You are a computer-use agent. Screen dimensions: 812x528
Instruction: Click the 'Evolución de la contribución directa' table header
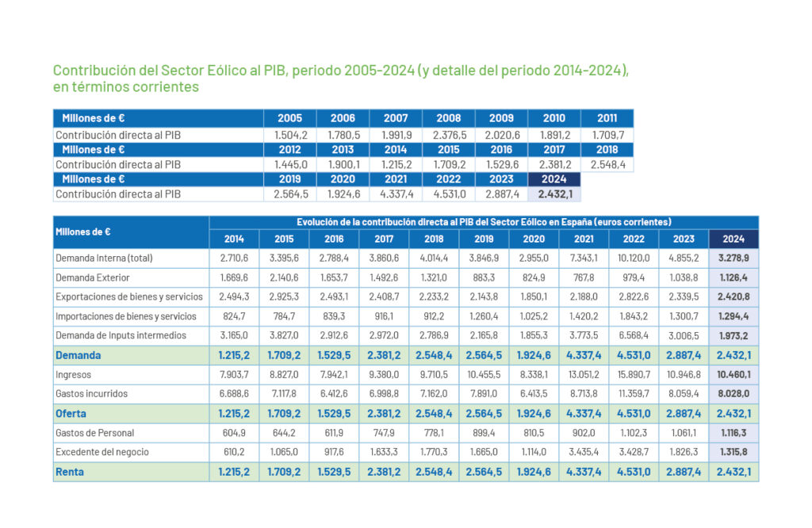tap(484, 222)
